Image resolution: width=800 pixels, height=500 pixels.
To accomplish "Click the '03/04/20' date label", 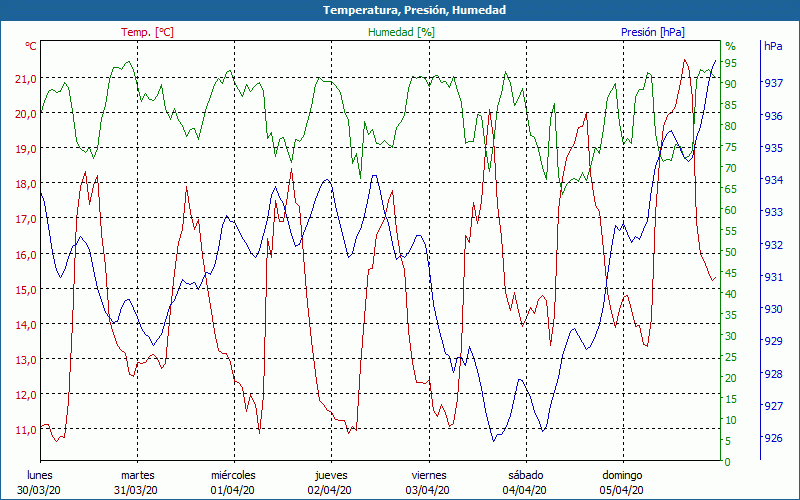I will (428, 491).
